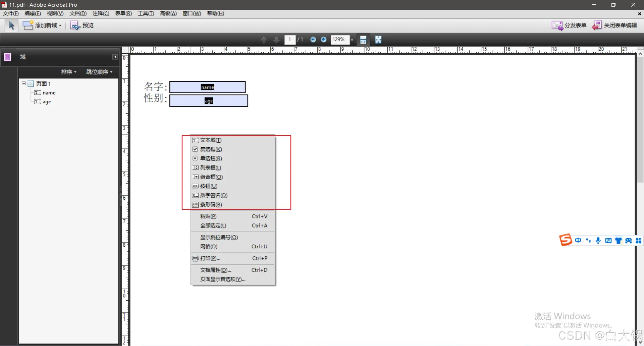644x346 pixels.
Task: Click the 预览 preview button
Action: [x=82, y=26]
